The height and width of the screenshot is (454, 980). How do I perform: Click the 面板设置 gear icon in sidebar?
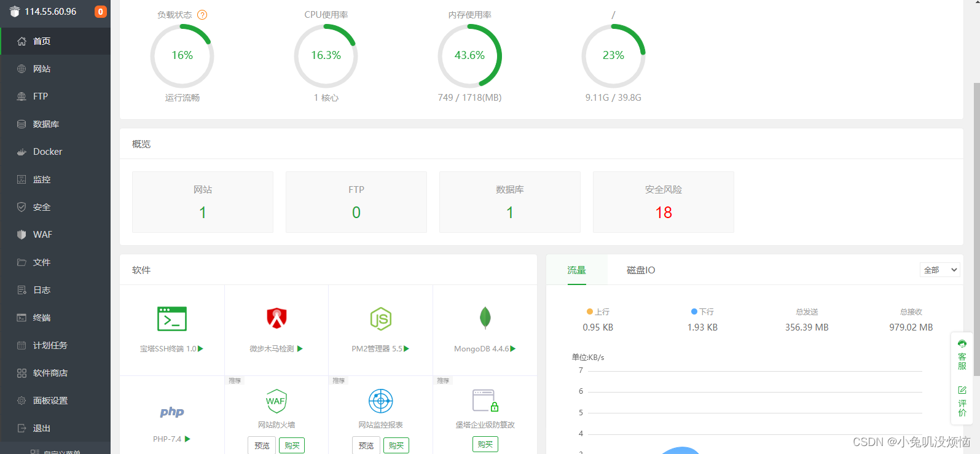(22, 401)
